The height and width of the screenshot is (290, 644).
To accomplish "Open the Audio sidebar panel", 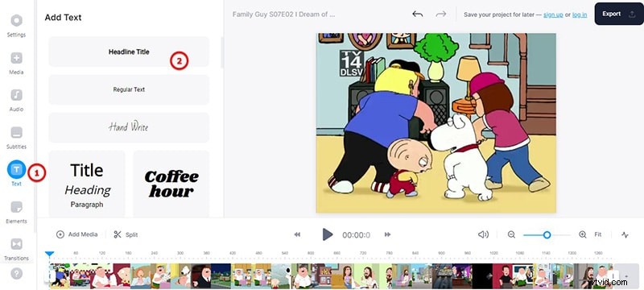I will [16, 100].
